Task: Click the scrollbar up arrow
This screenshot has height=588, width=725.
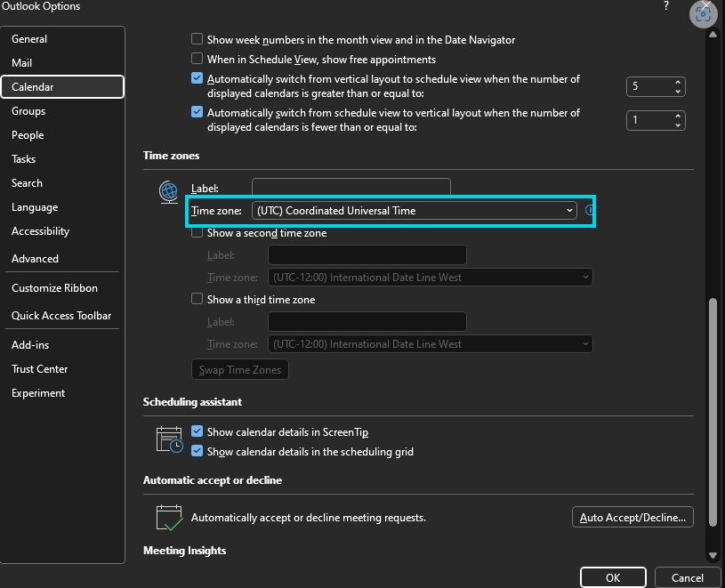Action: (x=713, y=34)
